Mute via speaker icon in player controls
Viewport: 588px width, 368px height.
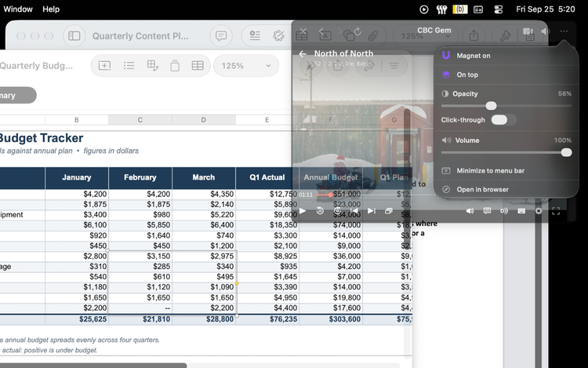pyautogui.click(x=470, y=211)
